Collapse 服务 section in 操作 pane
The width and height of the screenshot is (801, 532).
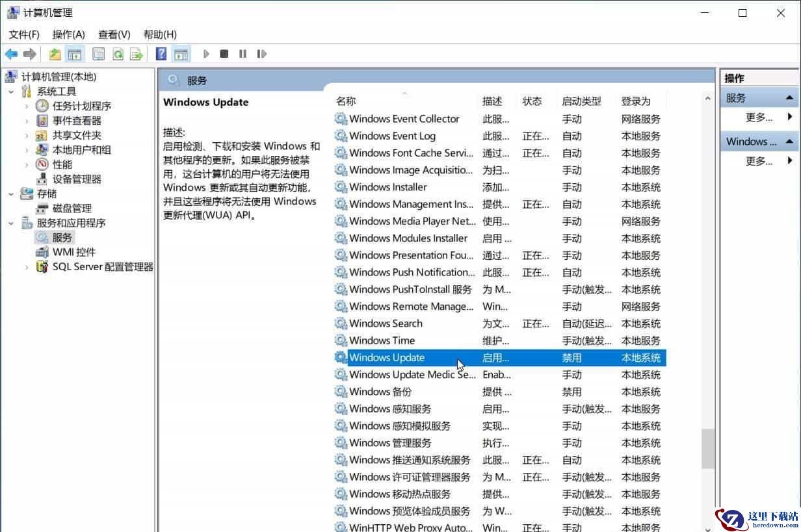tap(789, 98)
